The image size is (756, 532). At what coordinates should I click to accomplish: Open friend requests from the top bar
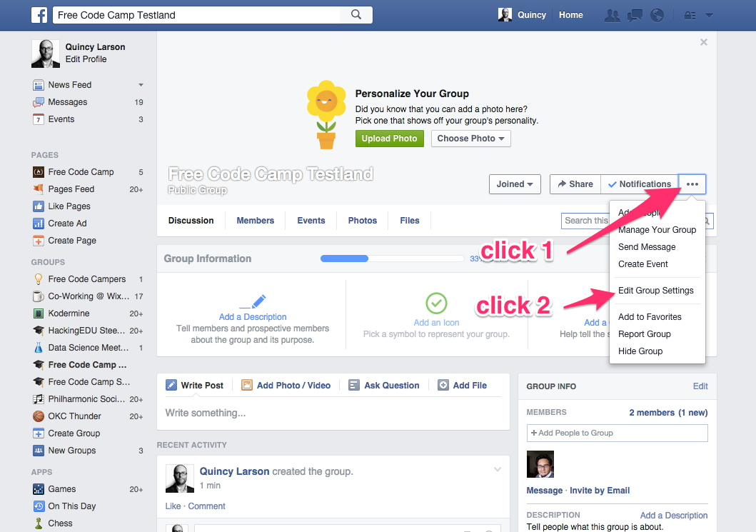(x=612, y=14)
